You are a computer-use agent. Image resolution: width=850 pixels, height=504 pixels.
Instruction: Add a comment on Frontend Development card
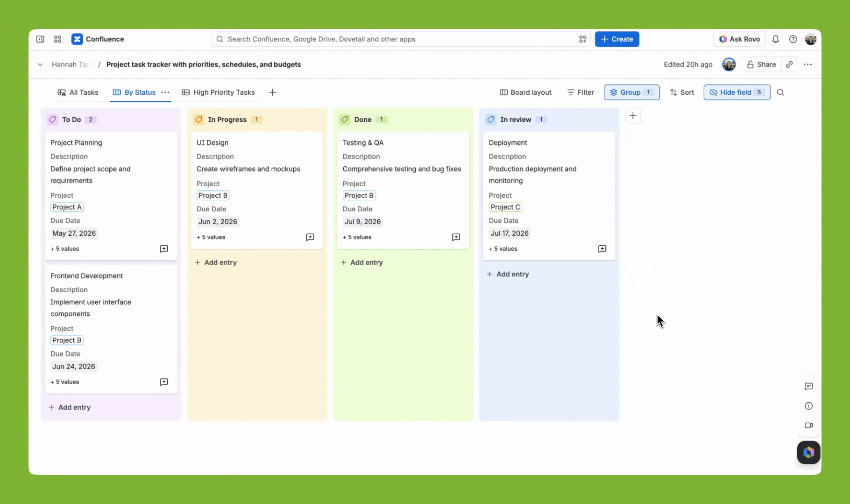click(x=164, y=382)
